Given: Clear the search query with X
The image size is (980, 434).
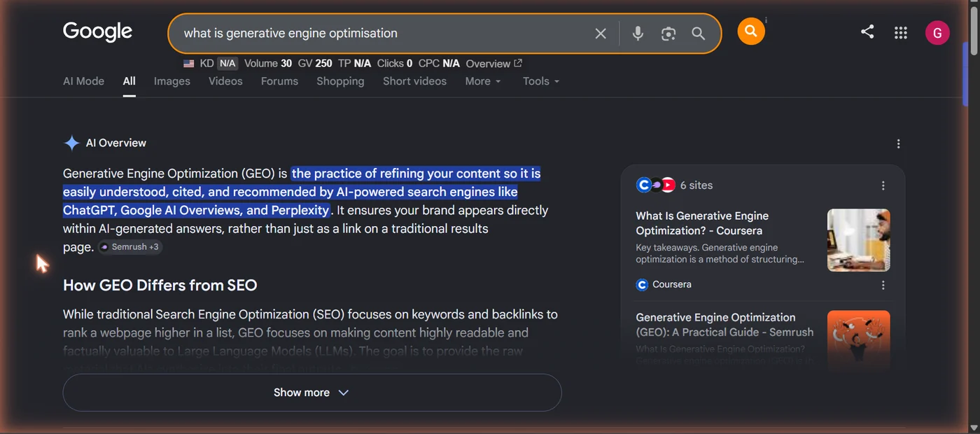Looking at the screenshot, I should point(601,34).
